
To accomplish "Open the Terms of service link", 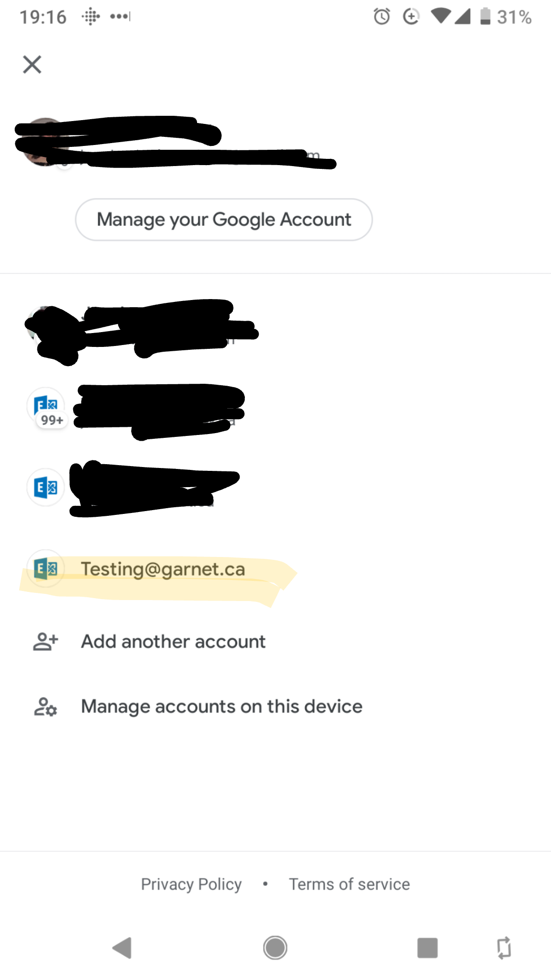I will coord(349,884).
